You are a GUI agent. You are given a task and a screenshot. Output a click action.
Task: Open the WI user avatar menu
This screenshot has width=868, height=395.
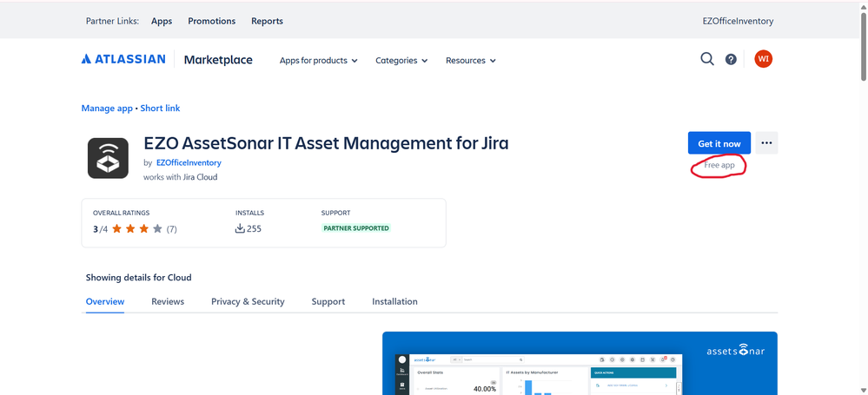764,59
